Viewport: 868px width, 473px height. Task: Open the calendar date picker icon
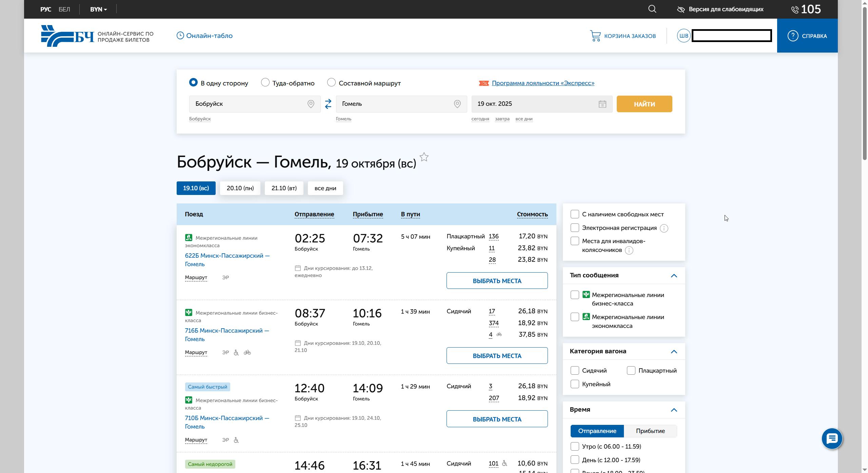(x=602, y=104)
